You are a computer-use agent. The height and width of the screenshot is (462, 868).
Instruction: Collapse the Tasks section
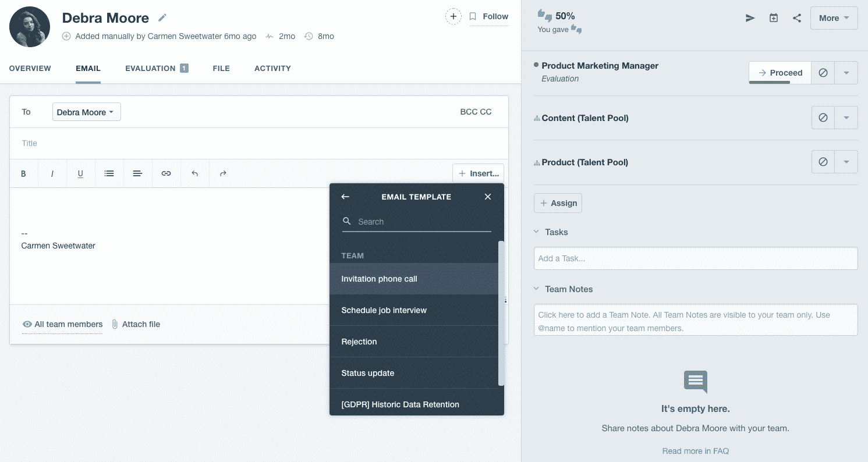pos(536,232)
